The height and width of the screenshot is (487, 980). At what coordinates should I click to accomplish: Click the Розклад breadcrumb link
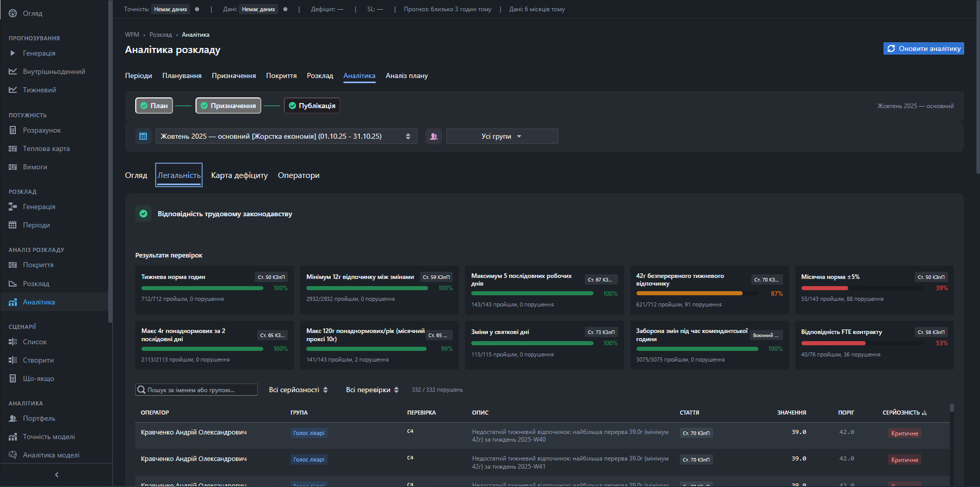[x=160, y=35]
